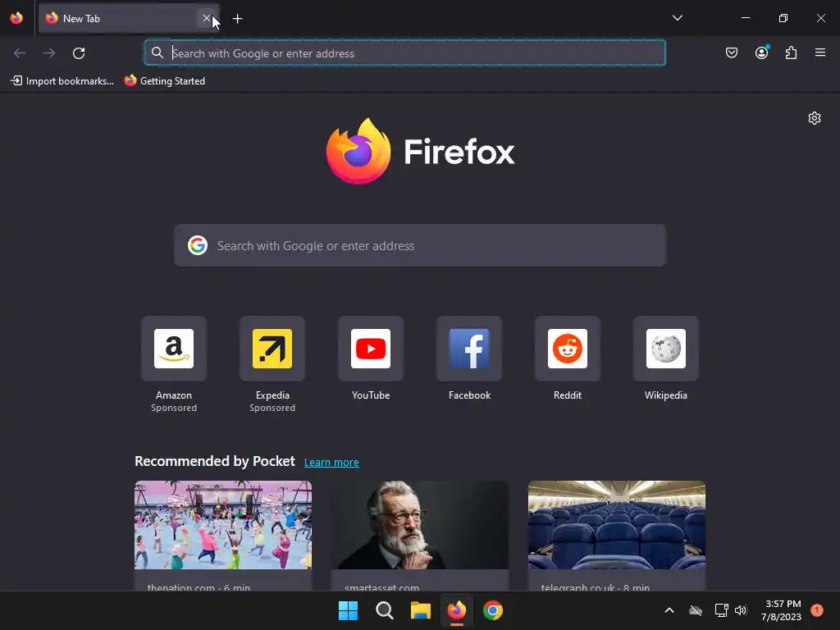Open the personalize new tab gear
The height and width of the screenshot is (630, 840).
(815, 118)
